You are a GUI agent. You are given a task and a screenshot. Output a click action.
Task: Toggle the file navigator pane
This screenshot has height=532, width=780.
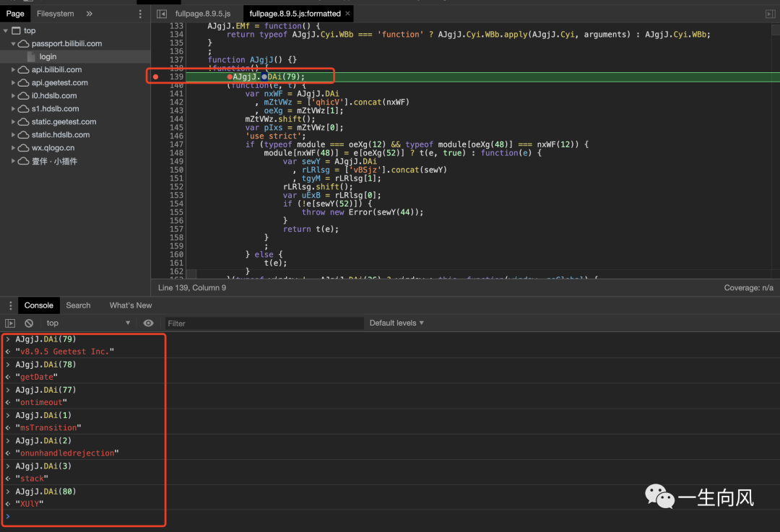162,14
